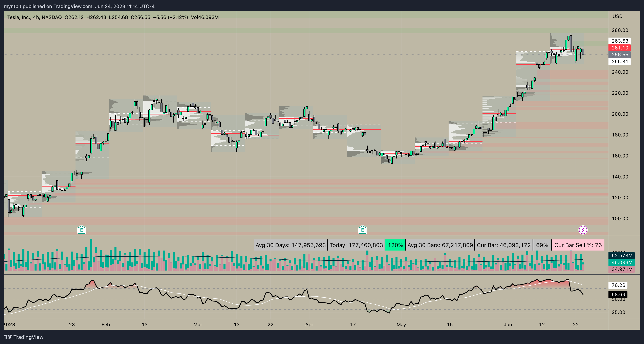Click the 200.00 price axis level
This screenshot has width=644, height=344.
click(620, 114)
